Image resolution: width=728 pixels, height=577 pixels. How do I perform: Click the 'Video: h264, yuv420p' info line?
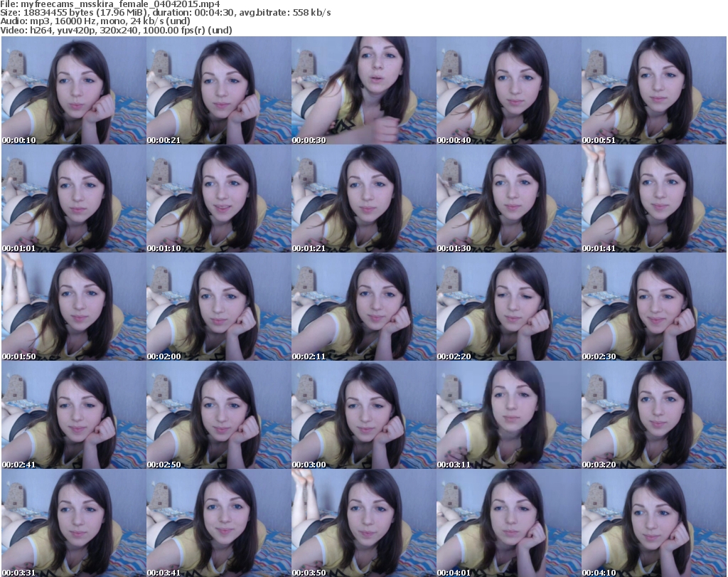(x=116, y=30)
